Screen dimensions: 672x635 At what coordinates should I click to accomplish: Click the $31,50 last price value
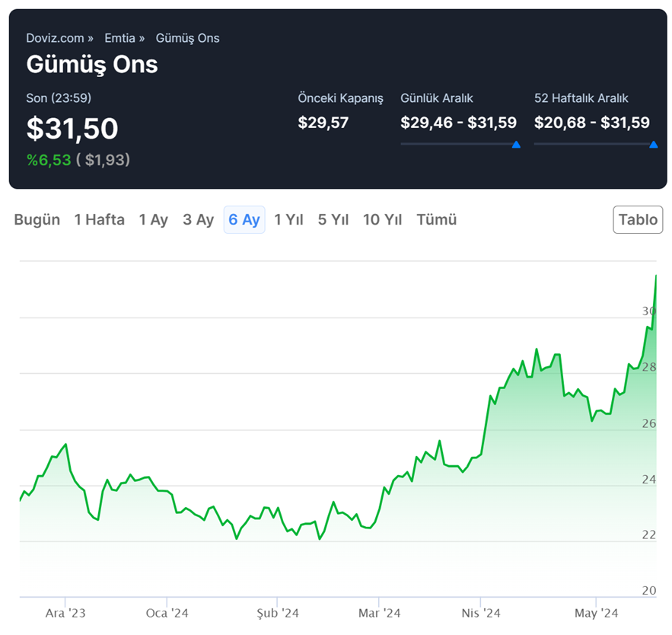pyautogui.click(x=72, y=129)
